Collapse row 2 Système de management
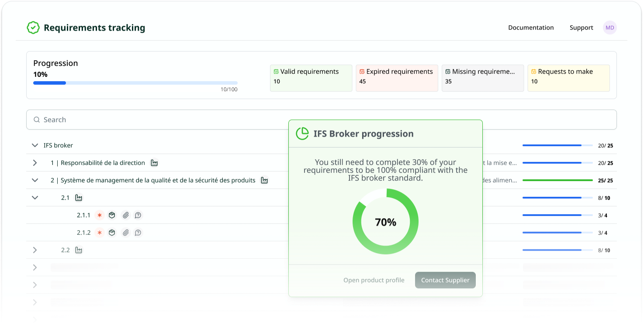Image resolution: width=644 pixels, height=325 pixels. point(35,180)
